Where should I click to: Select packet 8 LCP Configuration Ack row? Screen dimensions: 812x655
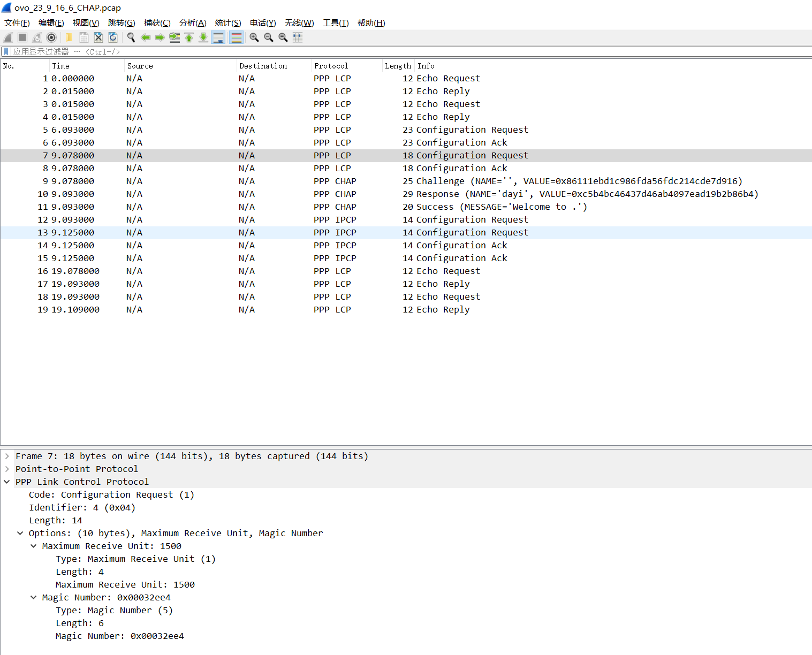point(406,168)
